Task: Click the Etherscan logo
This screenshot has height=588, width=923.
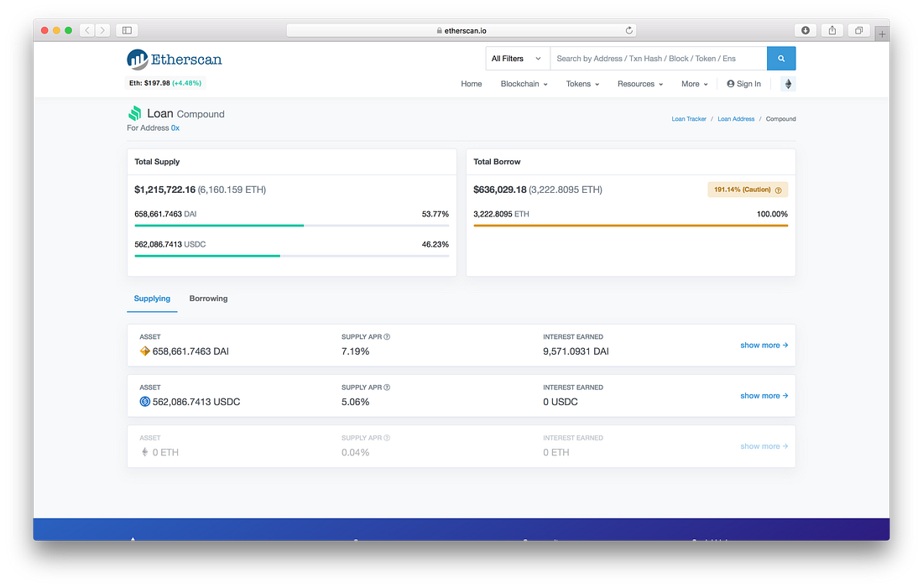Action: (x=175, y=60)
